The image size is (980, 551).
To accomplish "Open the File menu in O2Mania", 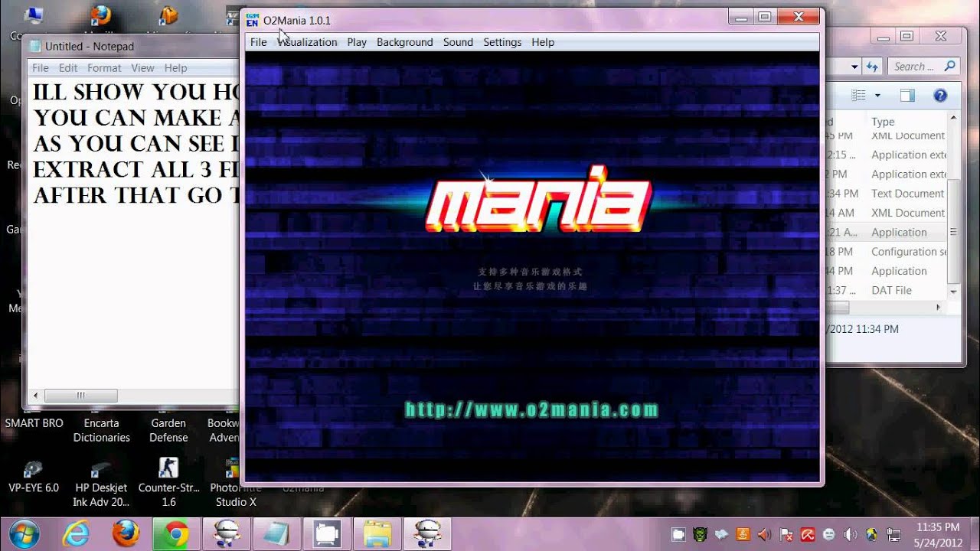I will 259,42.
